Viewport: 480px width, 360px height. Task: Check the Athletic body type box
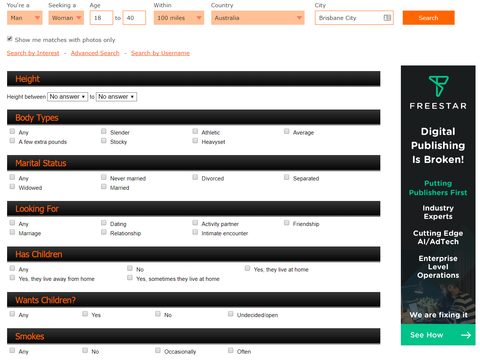[x=195, y=131]
